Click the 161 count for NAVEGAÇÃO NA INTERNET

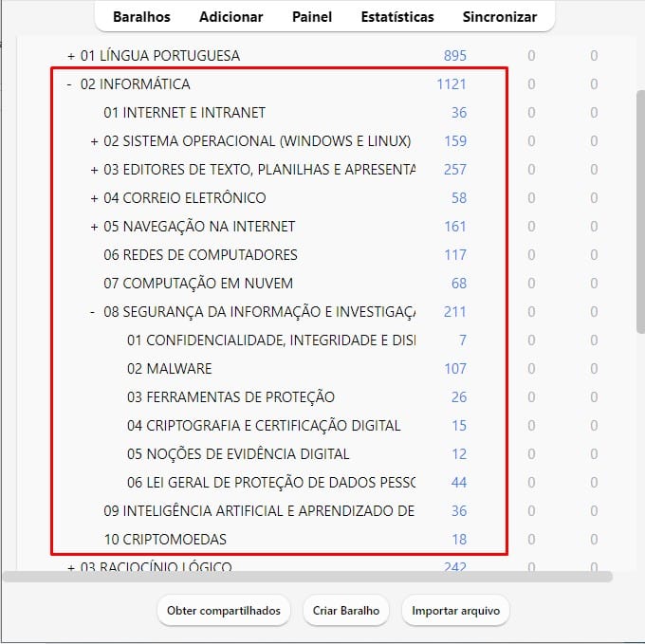point(455,226)
